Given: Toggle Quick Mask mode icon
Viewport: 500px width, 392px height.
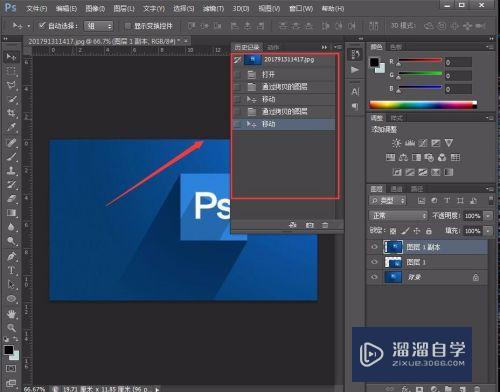Looking at the screenshot, I should (11, 369).
